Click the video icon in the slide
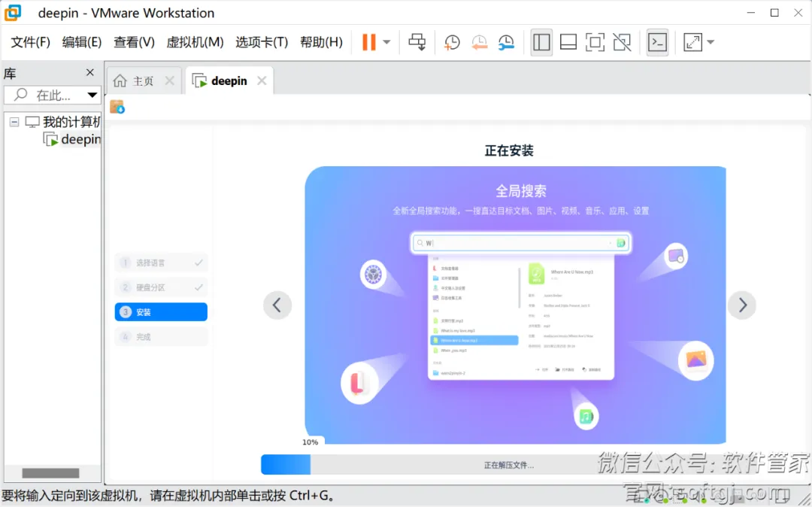The image size is (812, 507). [x=675, y=256]
